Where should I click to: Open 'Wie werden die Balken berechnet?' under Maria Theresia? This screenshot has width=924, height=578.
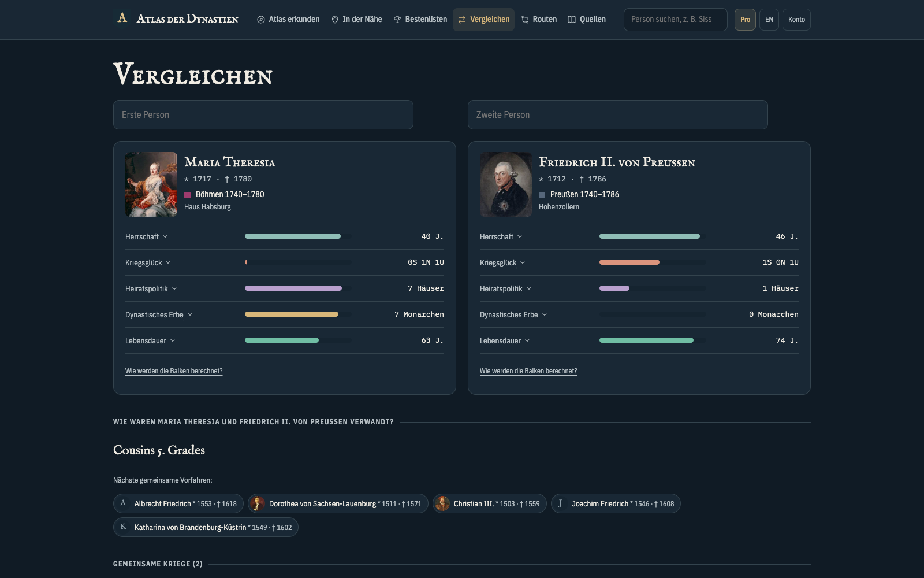click(174, 371)
